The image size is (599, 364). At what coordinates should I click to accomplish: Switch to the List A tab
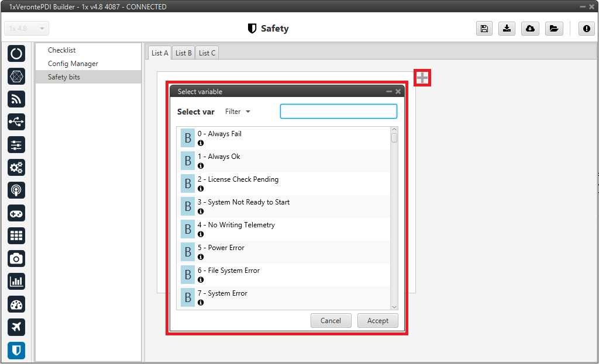click(x=159, y=53)
